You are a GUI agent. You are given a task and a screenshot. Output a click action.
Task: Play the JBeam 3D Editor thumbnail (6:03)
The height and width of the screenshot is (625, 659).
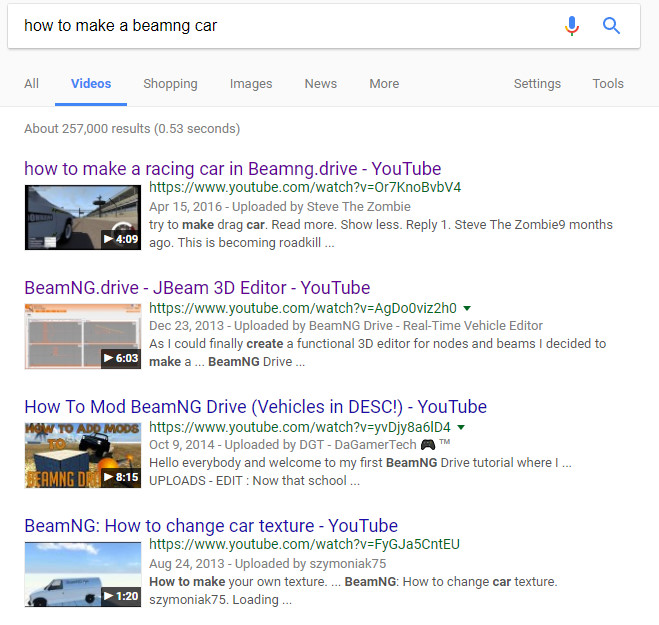(x=83, y=336)
